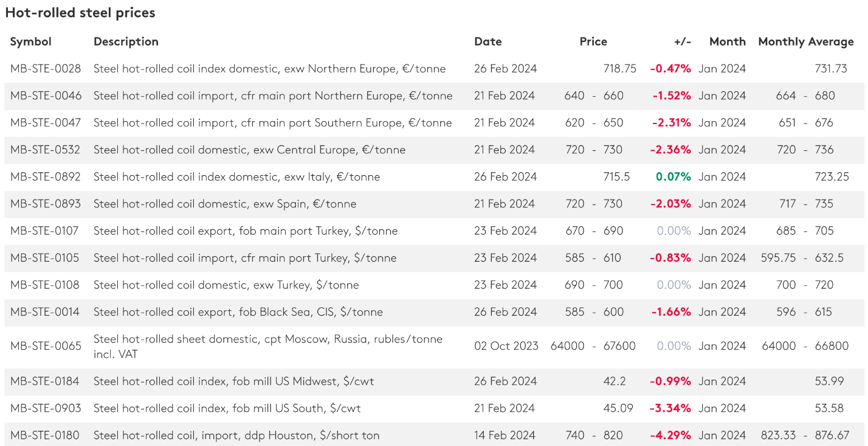Click the Hot-rolled steel prices heading
This screenshot has height=446, width=868.
[x=80, y=13]
